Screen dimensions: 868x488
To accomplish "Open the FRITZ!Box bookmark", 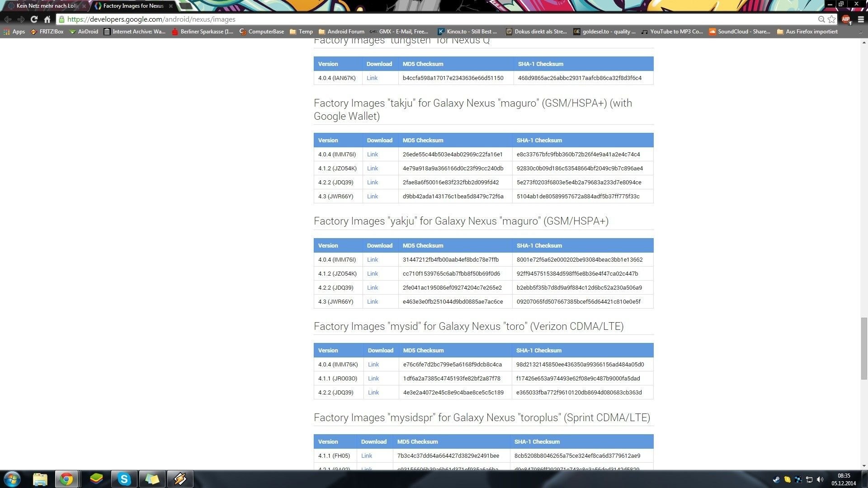I will (x=47, y=32).
